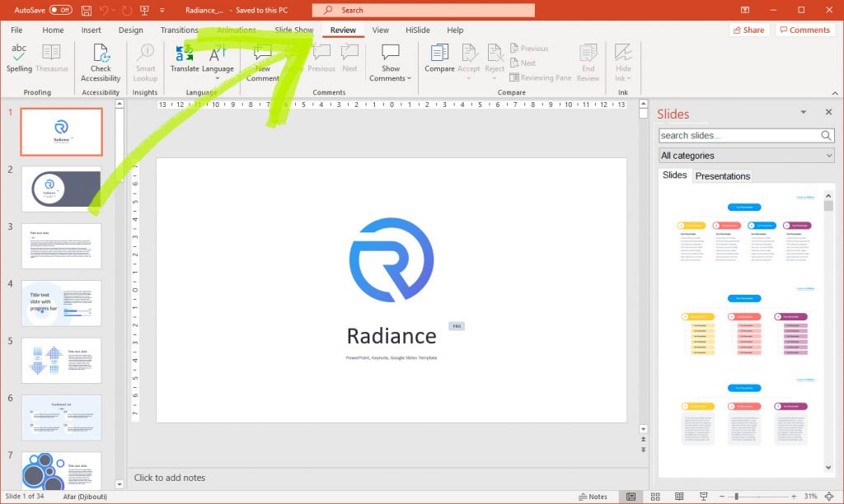The image size is (844, 504).
Task: Click the search magnifier in Slides pane
Action: pyautogui.click(x=826, y=136)
